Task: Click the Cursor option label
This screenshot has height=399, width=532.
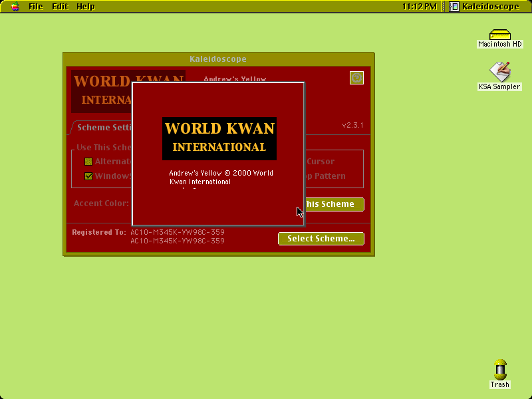Action: pyautogui.click(x=321, y=162)
